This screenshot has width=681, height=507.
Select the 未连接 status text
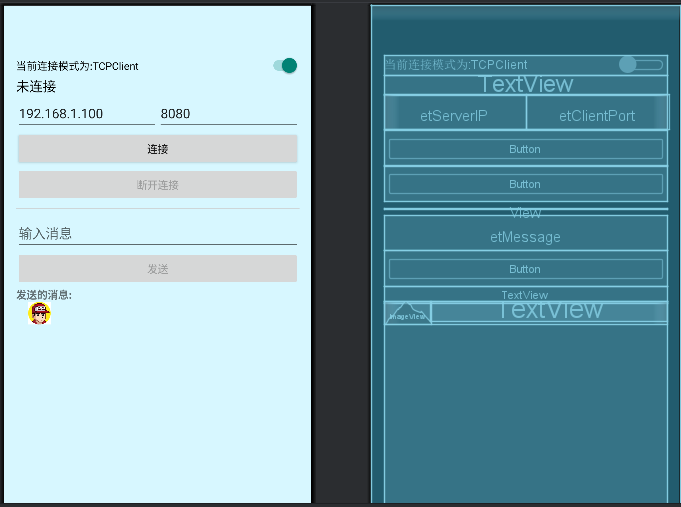pyautogui.click(x=36, y=86)
